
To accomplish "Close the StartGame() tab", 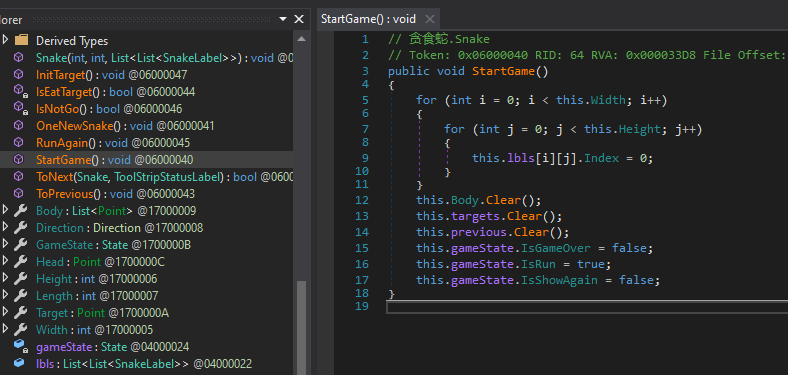I will (430, 19).
